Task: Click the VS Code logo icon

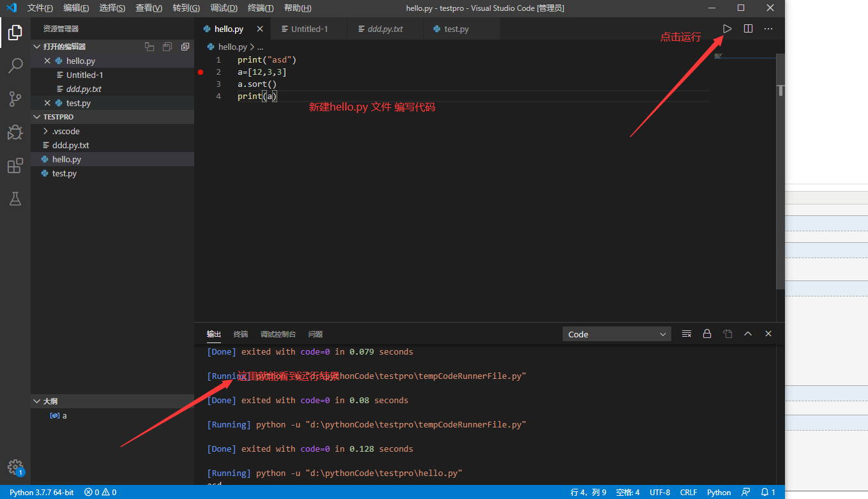Action: point(11,8)
